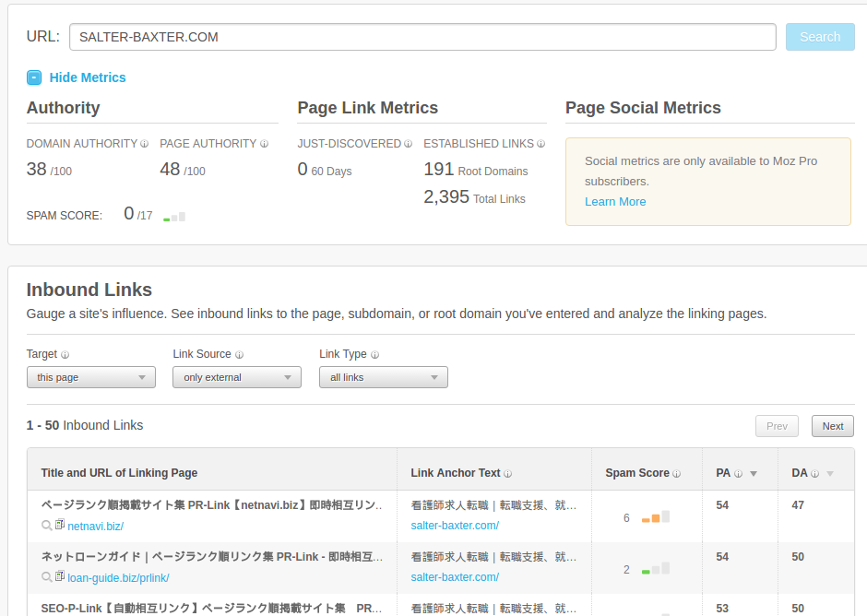Click the info icon next to Established Links
Screen dimensions: 867x616
[x=541, y=145]
